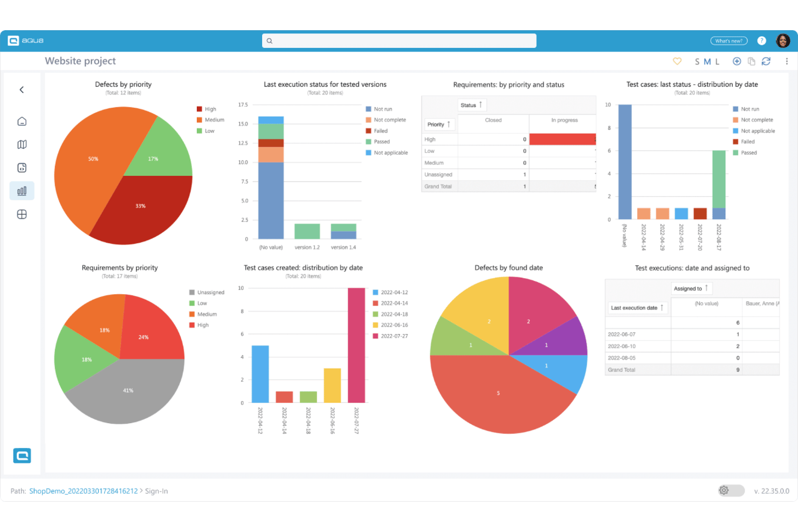This screenshot has height=532, width=798.
Task: Click the slice labeled 5 in Defects by found date
Action: [498, 393]
